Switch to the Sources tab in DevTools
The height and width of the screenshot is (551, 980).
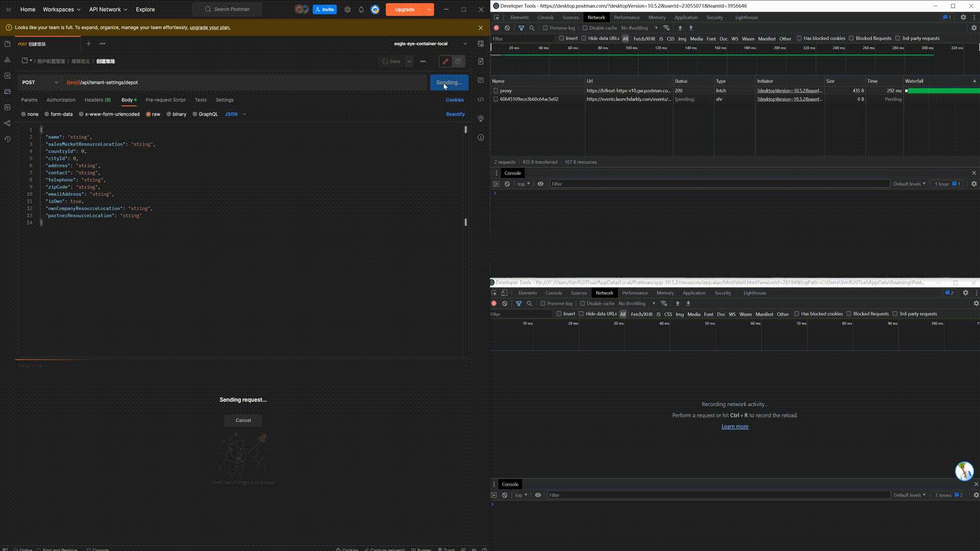(x=570, y=17)
